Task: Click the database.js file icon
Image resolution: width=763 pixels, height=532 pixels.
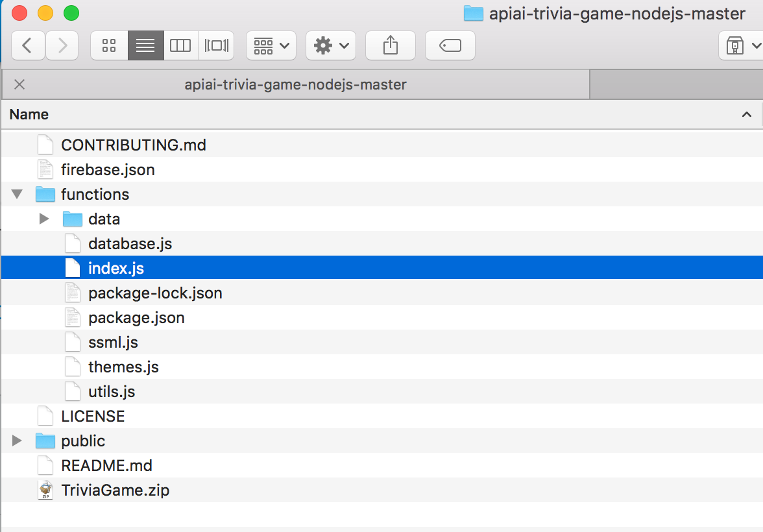Action: pyautogui.click(x=73, y=243)
